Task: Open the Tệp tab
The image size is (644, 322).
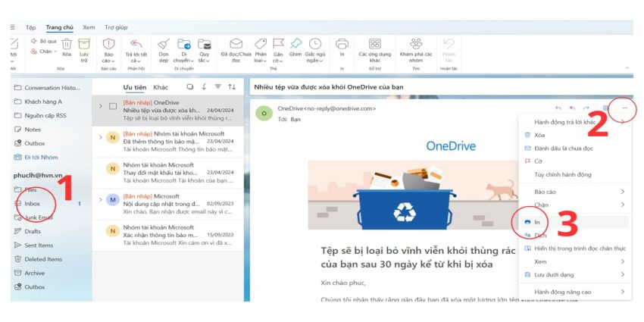Action: [31, 27]
